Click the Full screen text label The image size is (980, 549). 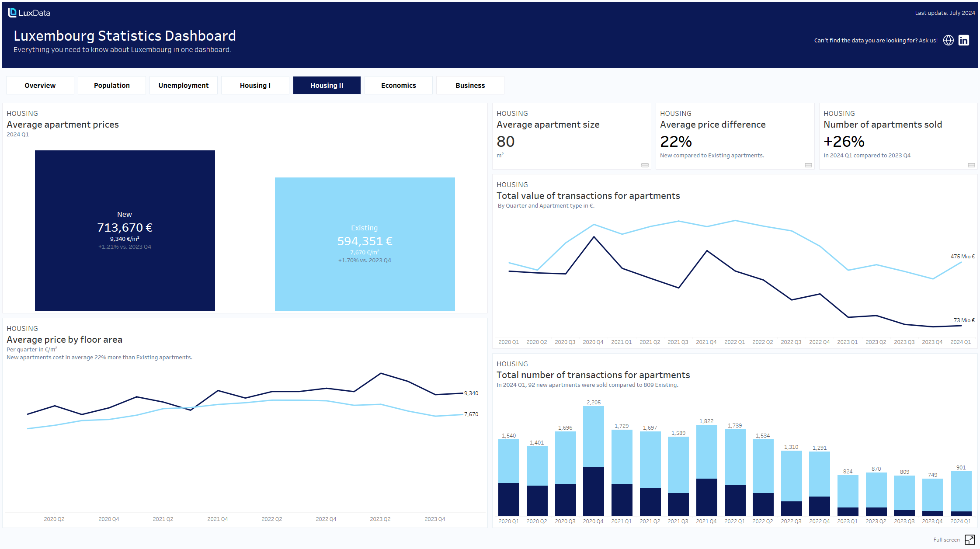coord(946,540)
